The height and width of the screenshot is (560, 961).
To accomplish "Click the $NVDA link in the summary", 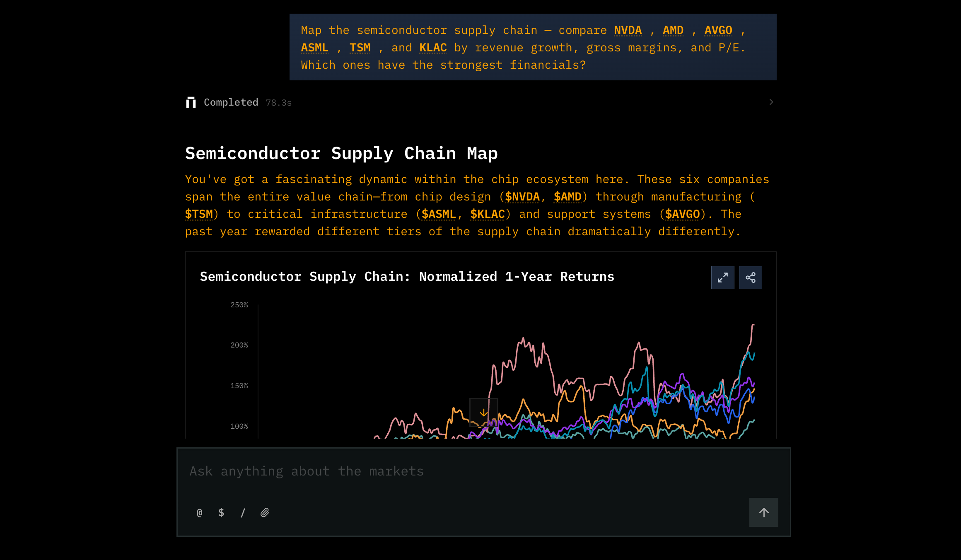I will click(522, 196).
